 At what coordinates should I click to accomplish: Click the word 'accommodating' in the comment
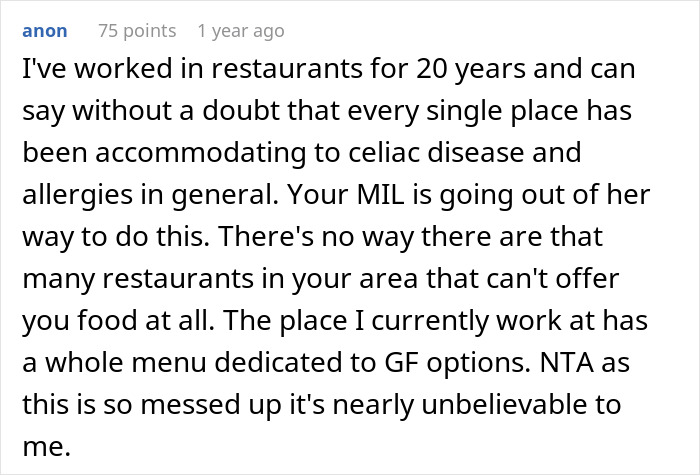(x=201, y=153)
